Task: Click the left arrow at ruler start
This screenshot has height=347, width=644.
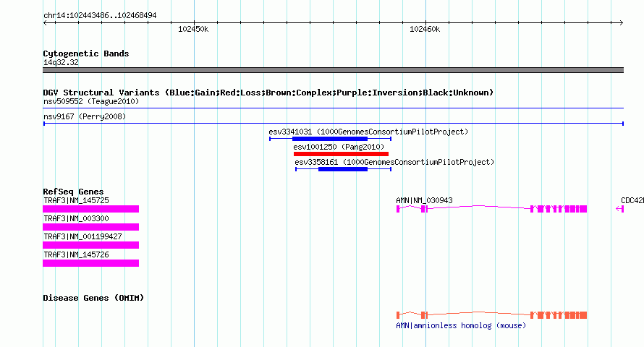Action: coord(45,22)
